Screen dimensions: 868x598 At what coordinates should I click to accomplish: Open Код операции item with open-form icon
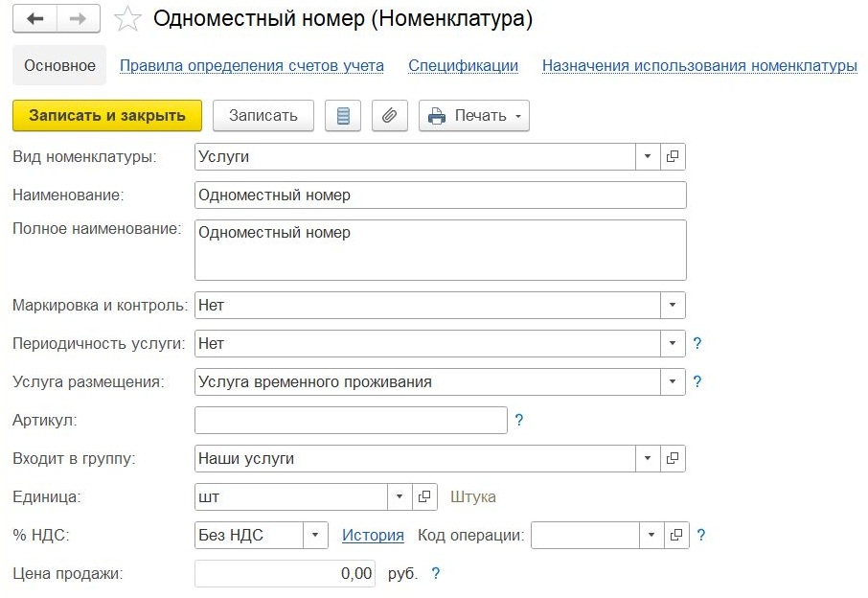point(676,535)
